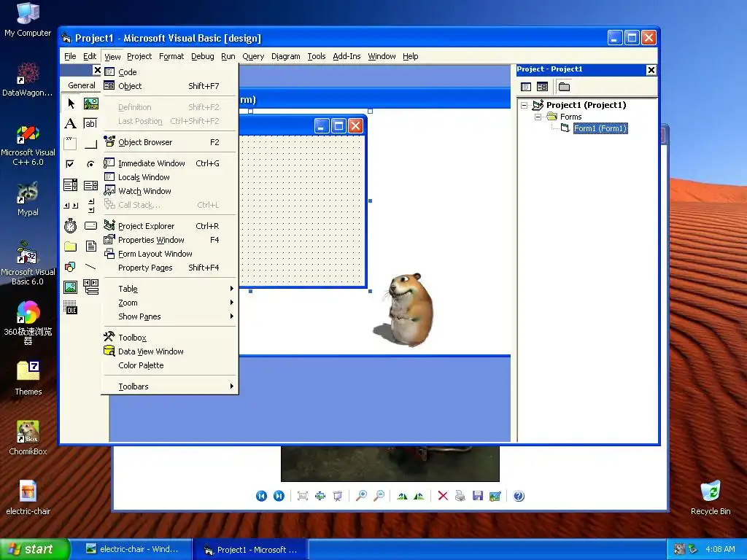Open Object Browser from View menu
Image resolution: width=747 pixels, height=560 pixels.
coord(169,142)
